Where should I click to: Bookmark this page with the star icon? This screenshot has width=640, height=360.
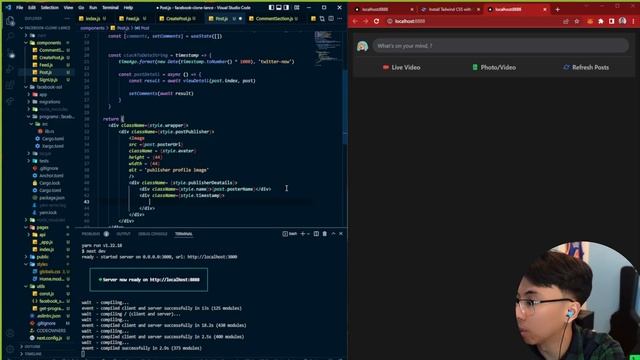tap(577, 21)
